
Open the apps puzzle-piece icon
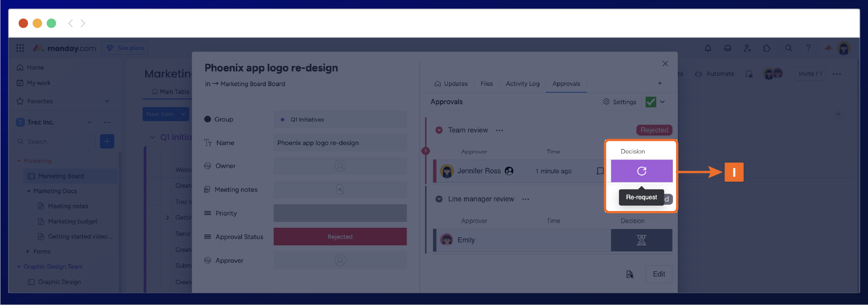point(767,48)
